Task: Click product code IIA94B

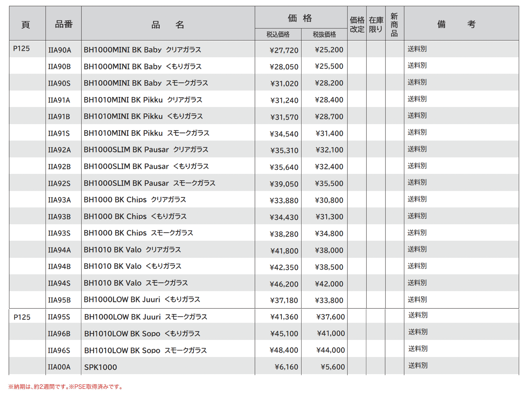Action: click(59, 267)
